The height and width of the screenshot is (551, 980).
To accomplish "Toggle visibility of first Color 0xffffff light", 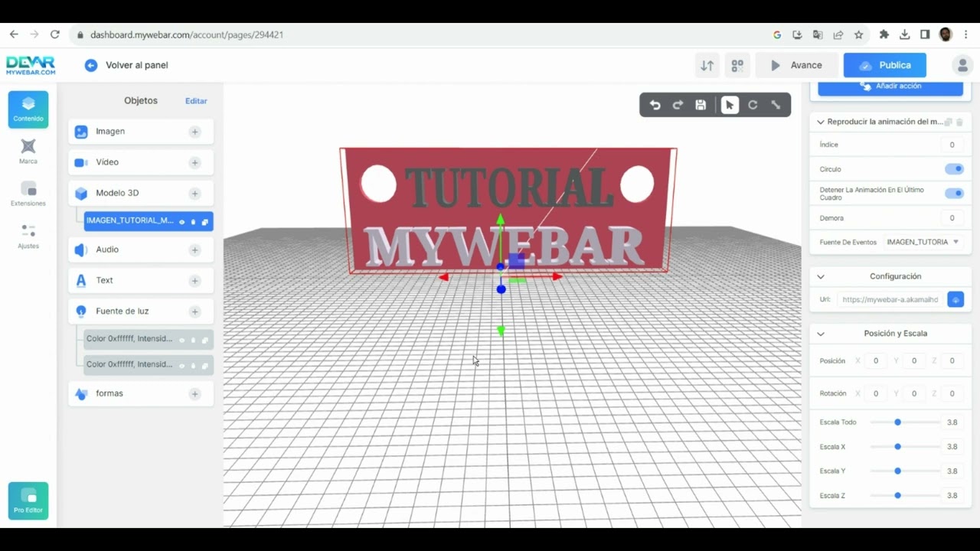I will (x=181, y=340).
